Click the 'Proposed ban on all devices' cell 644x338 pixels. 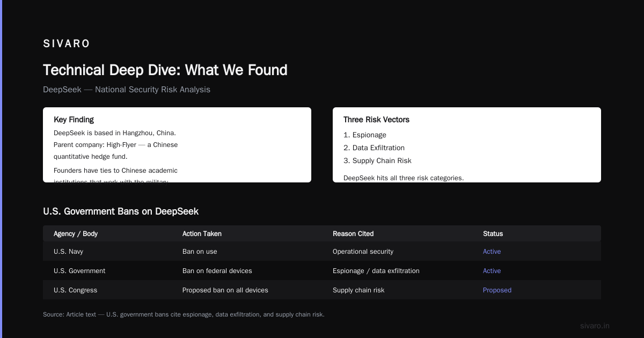pos(225,290)
